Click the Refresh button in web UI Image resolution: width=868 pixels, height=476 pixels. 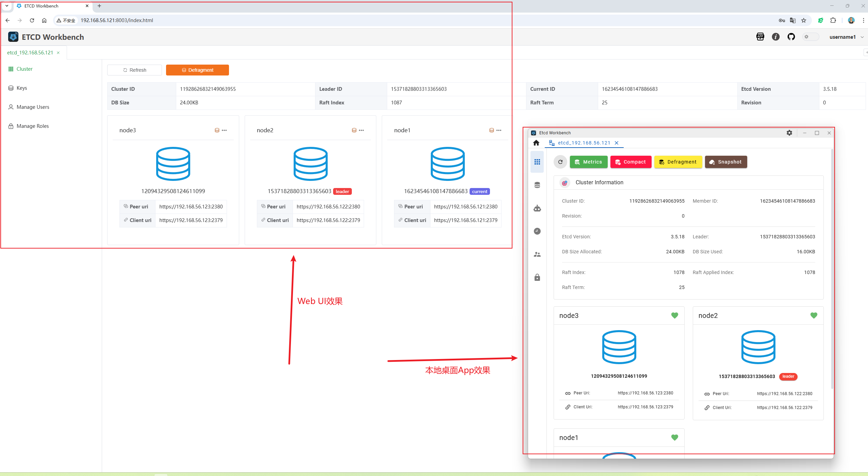134,70
